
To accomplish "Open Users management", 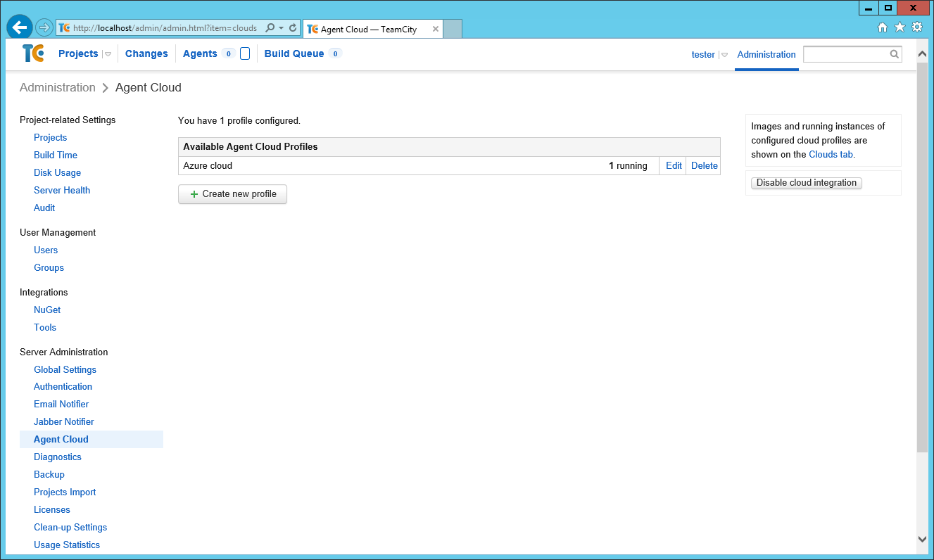I will coord(46,250).
